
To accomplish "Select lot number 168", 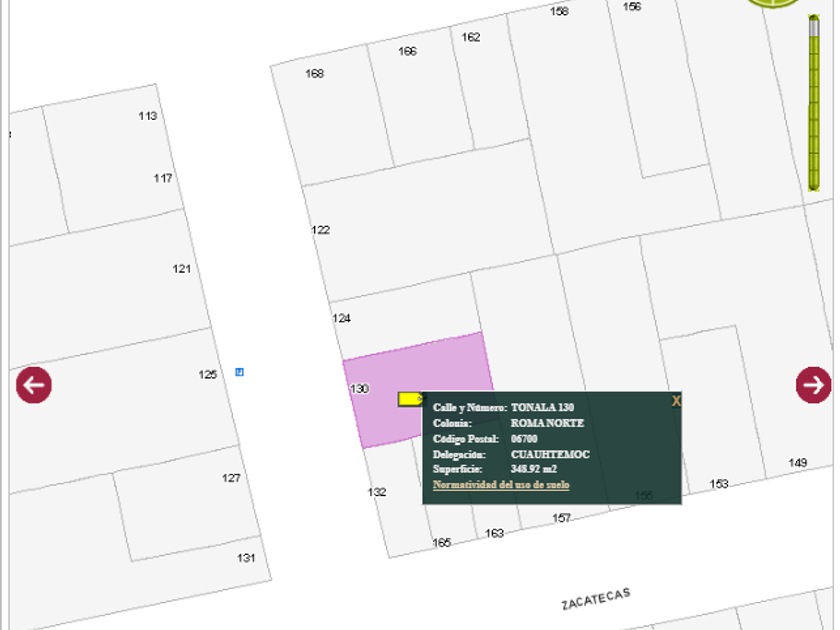I will (x=314, y=73).
